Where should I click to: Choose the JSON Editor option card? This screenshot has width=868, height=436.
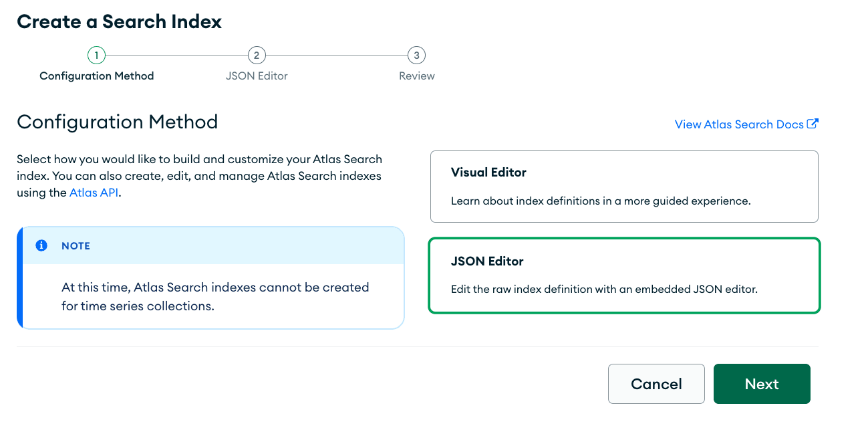pos(624,275)
